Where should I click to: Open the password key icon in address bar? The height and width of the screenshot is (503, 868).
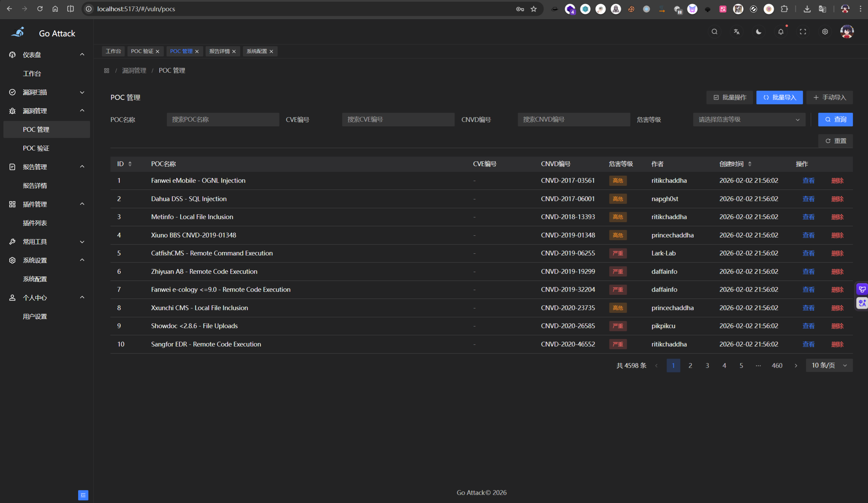(520, 9)
